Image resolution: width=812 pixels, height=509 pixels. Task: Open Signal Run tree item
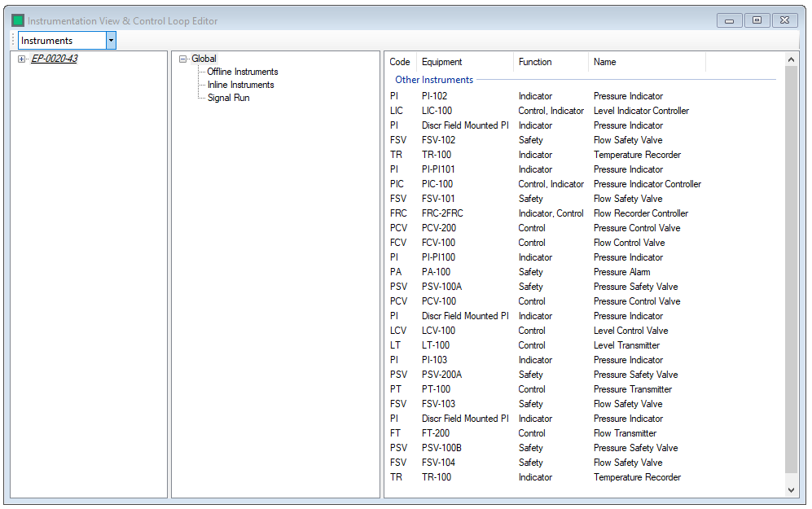pyautogui.click(x=228, y=98)
